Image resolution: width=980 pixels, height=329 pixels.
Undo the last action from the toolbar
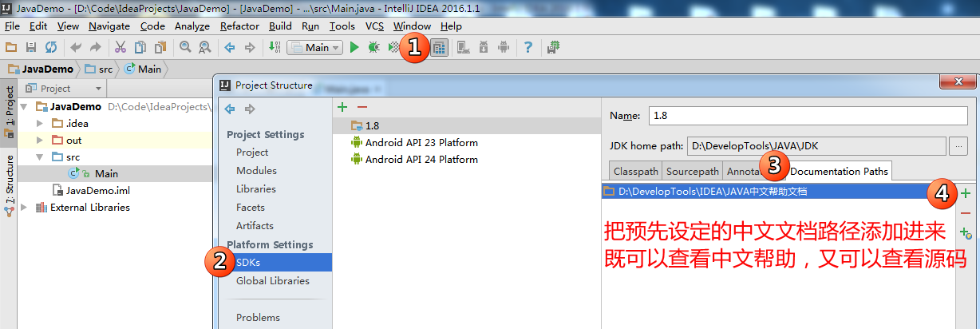coord(76,47)
